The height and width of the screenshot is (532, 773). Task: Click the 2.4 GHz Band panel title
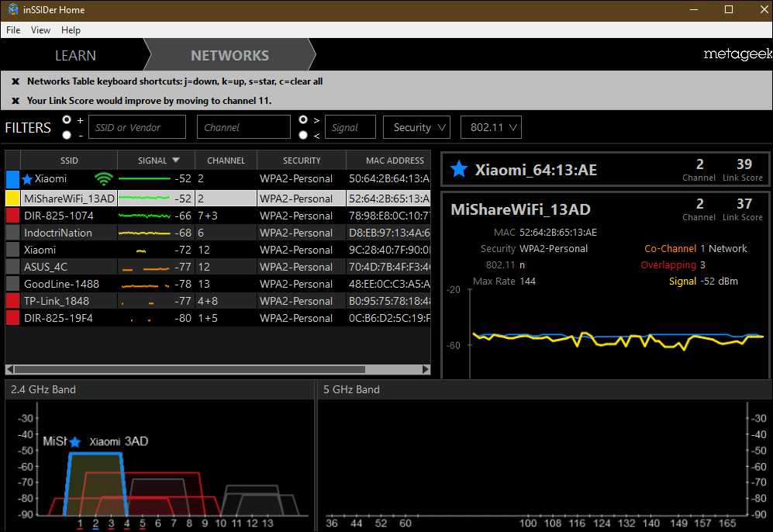[43, 389]
